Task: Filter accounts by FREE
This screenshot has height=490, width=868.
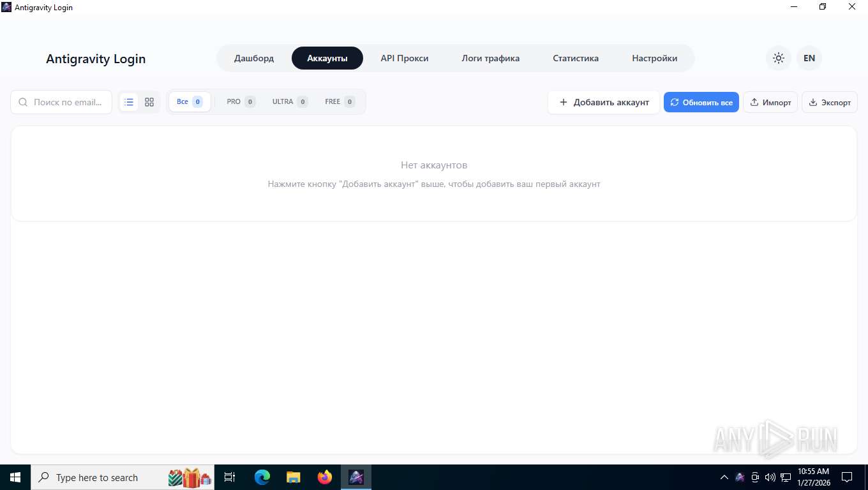Action: coord(340,101)
